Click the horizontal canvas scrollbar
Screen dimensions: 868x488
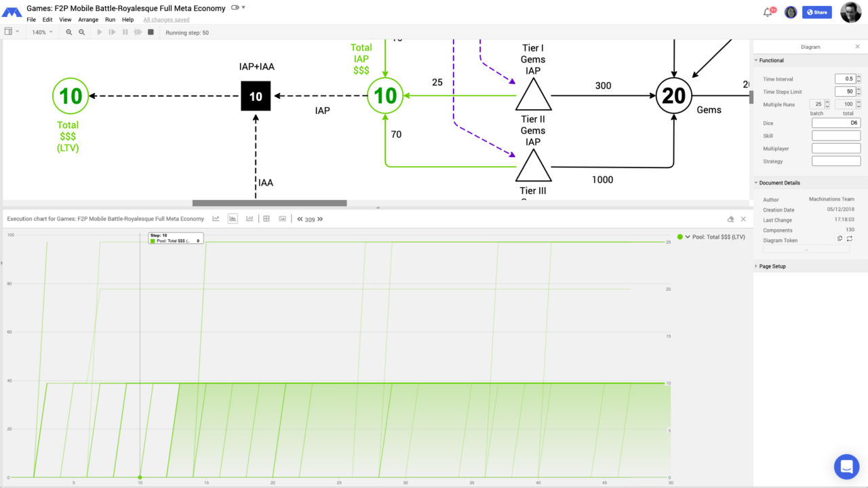coord(269,203)
